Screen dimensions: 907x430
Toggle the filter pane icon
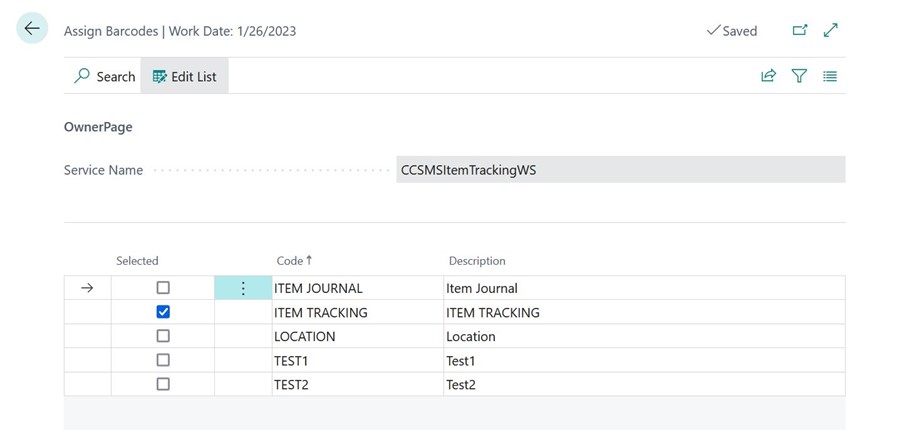click(799, 76)
